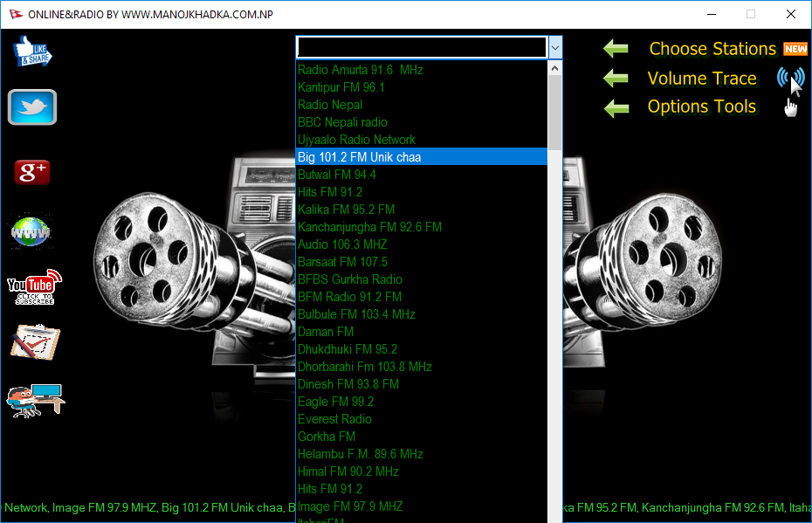
Task: Click the green arrow beside Volume Trace
Action: (x=616, y=79)
